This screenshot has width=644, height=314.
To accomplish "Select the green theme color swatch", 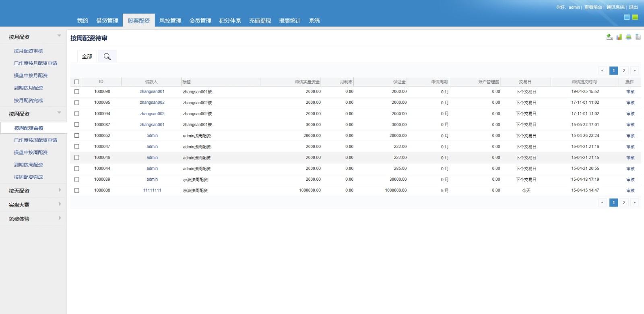I will [635, 17].
